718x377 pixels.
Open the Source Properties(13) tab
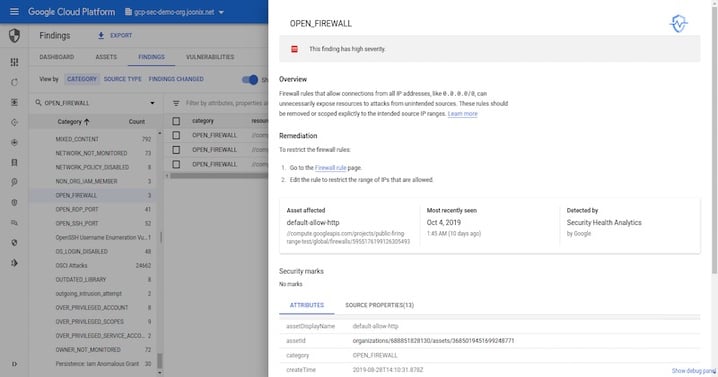(379, 305)
